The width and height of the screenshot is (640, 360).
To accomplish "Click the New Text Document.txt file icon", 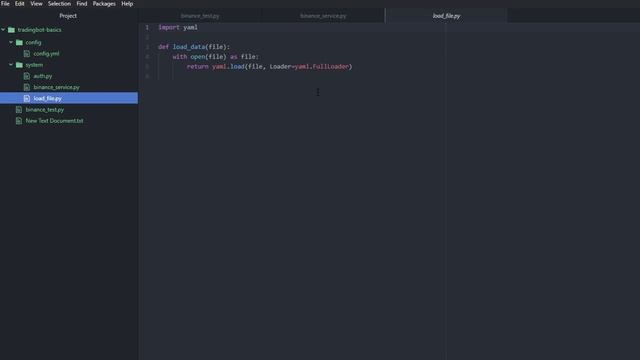I will pos(19,121).
